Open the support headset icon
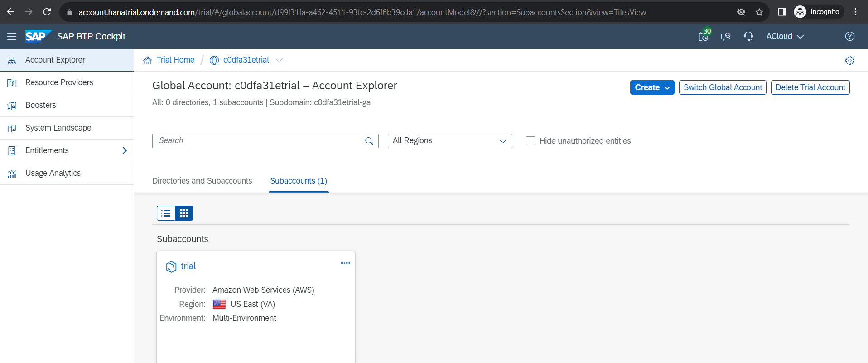Screen dimensions: 868x363 tap(748, 36)
